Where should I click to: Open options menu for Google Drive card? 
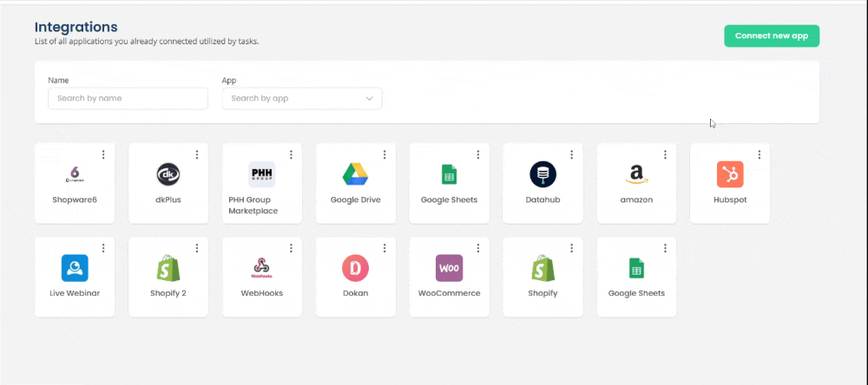point(385,155)
